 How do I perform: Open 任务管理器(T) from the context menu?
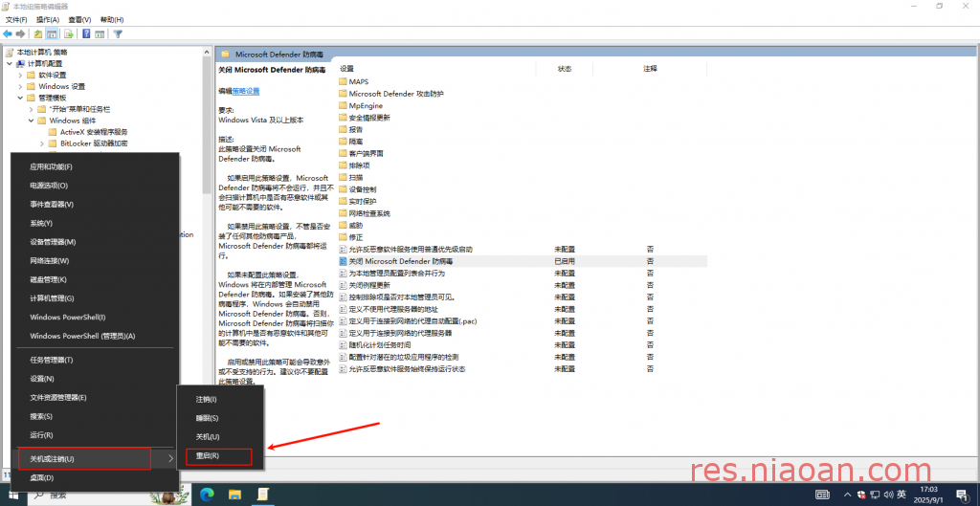click(96, 360)
